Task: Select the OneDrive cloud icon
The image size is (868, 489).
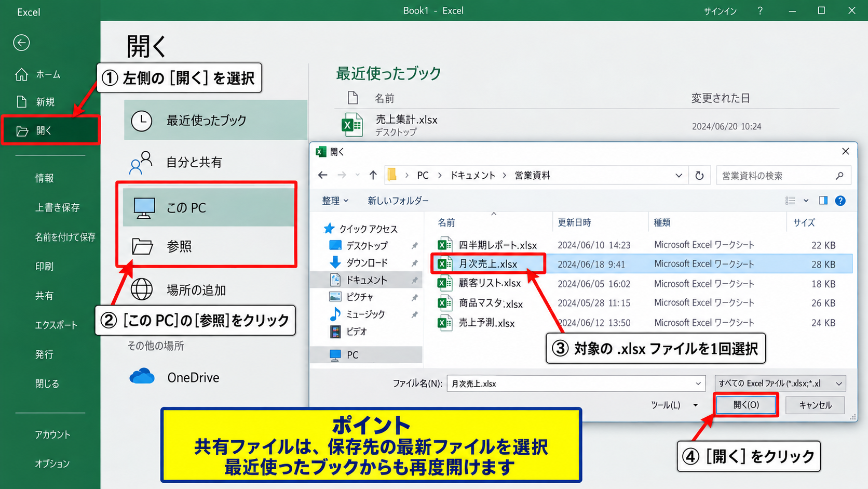Action: 142,376
